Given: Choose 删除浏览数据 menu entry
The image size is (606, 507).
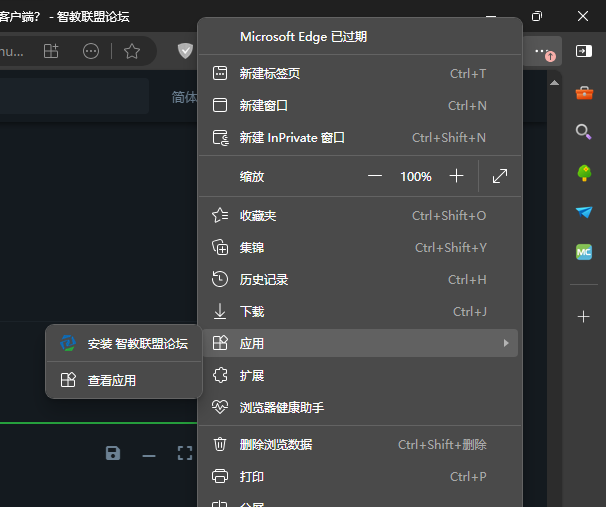Looking at the screenshot, I should pyautogui.click(x=360, y=445).
